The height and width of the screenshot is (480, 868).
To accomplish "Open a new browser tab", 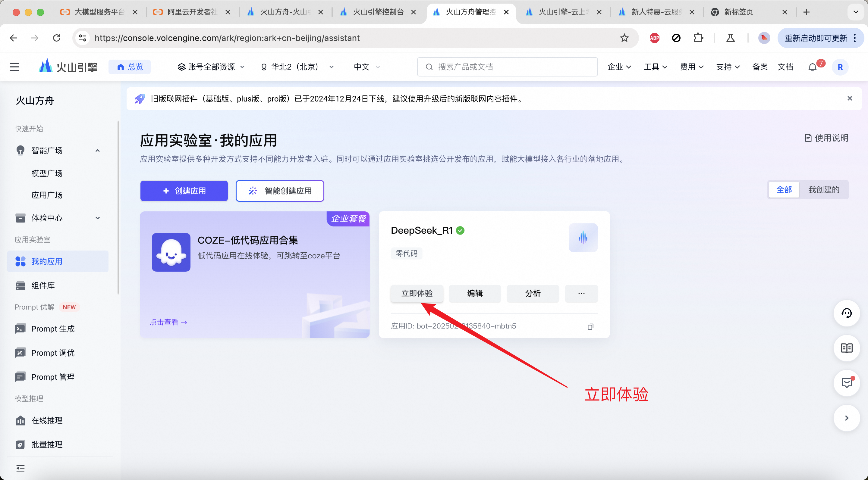I will coord(806,12).
